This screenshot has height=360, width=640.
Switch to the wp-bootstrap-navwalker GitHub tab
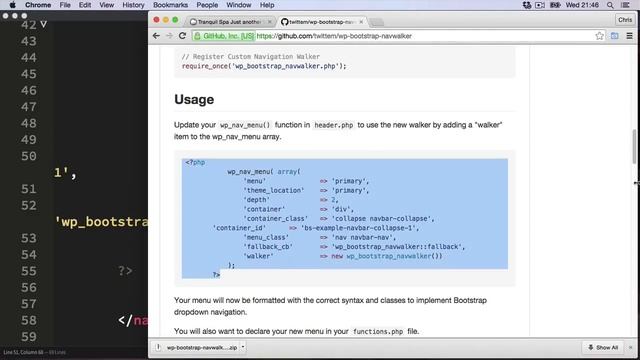coord(321,22)
